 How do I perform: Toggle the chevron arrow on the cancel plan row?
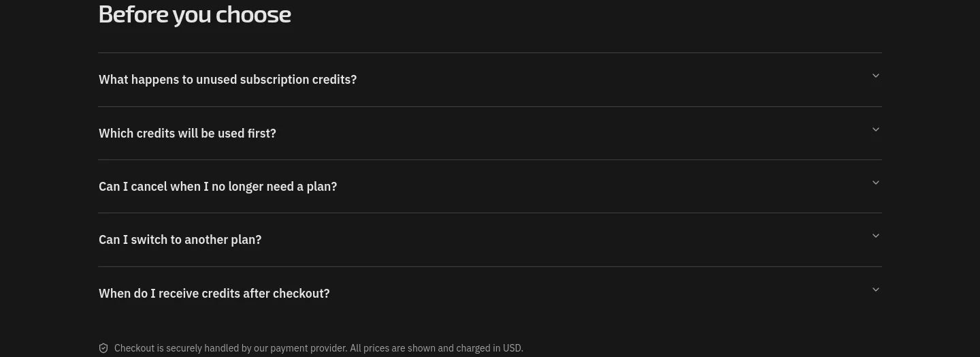tap(876, 183)
